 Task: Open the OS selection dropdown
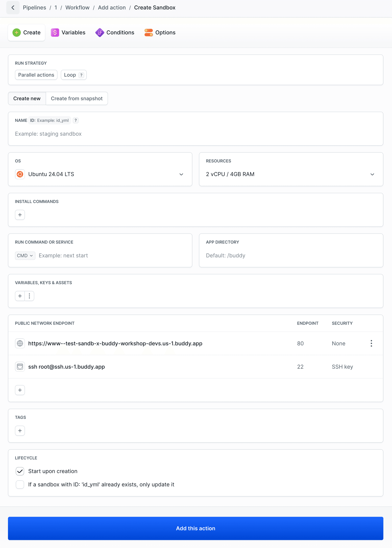click(x=181, y=174)
